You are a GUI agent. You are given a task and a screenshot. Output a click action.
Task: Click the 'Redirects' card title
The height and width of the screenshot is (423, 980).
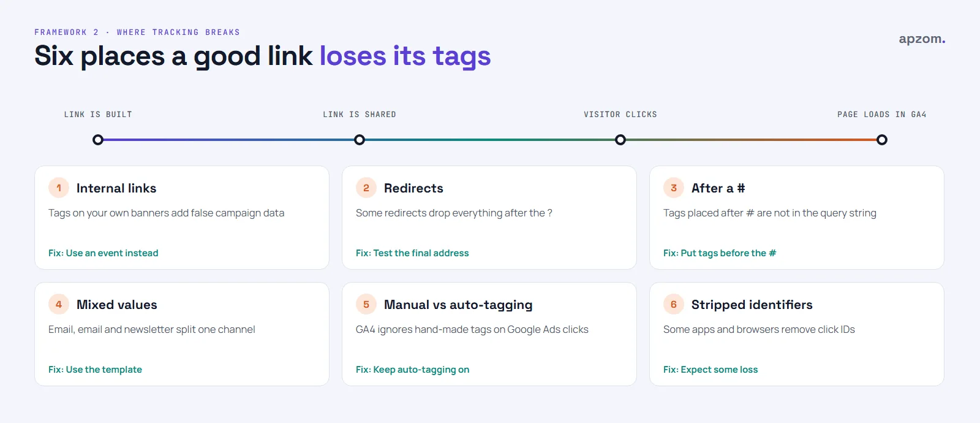click(413, 188)
